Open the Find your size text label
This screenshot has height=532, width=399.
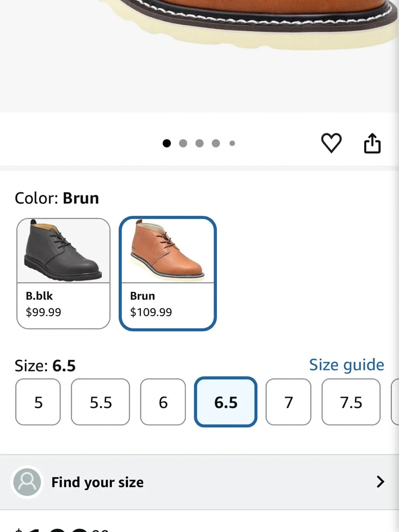[x=97, y=482]
